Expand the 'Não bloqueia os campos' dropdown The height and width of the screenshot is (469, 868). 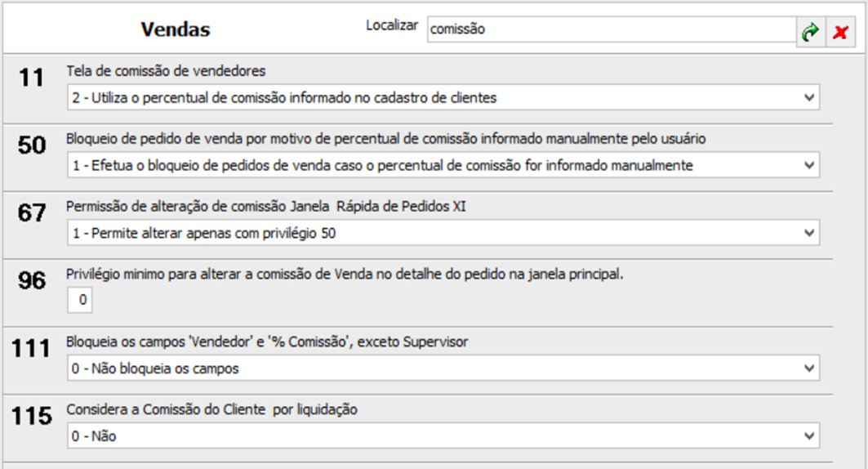coord(443,368)
